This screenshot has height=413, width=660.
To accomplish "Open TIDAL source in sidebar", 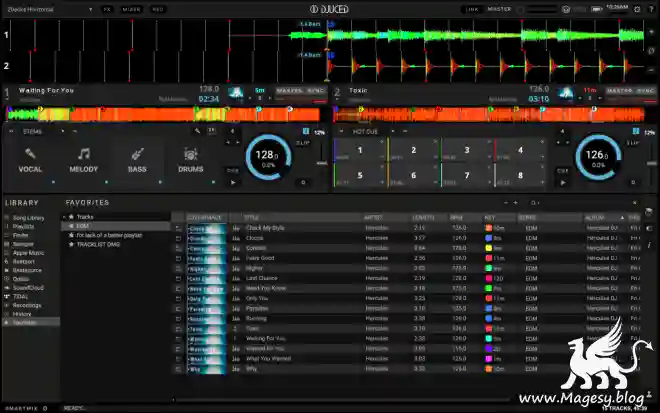I will tap(20, 296).
